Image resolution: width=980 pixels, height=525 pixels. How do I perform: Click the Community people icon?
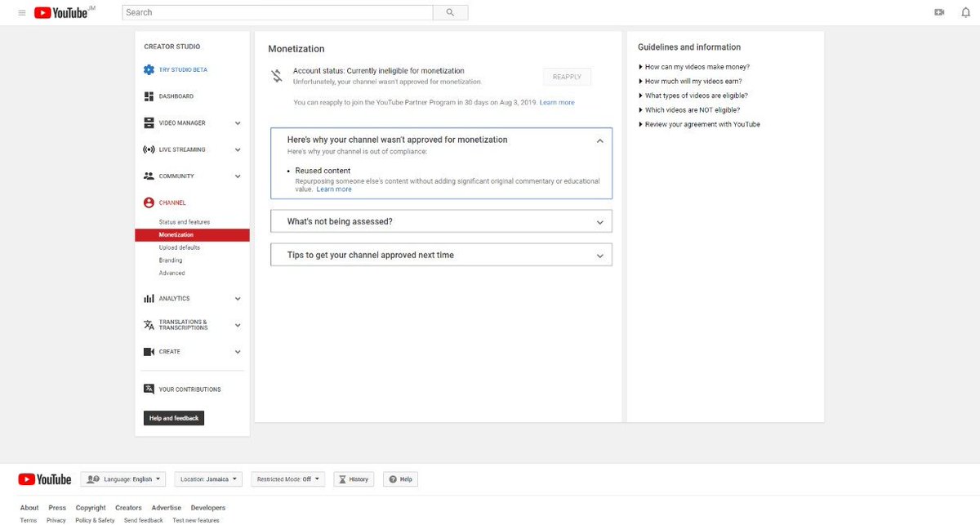[149, 176]
